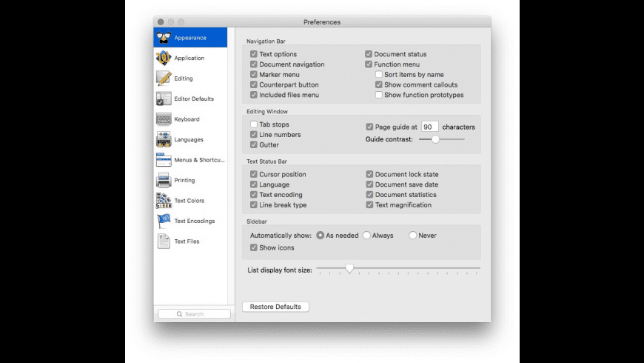
Task: Toggle Page guide at checkbox
Action: point(369,127)
